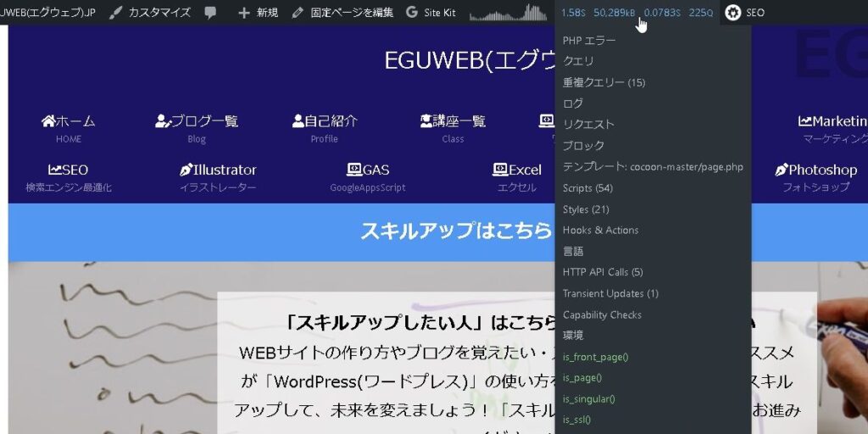Open the ホーム home navigation item
Viewport: 868px width, 434px height.
click(x=69, y=121)
